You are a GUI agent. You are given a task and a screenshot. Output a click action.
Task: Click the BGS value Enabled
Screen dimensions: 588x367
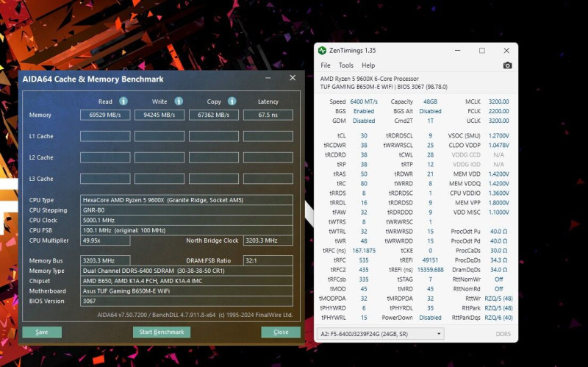[x=364, y=111]
